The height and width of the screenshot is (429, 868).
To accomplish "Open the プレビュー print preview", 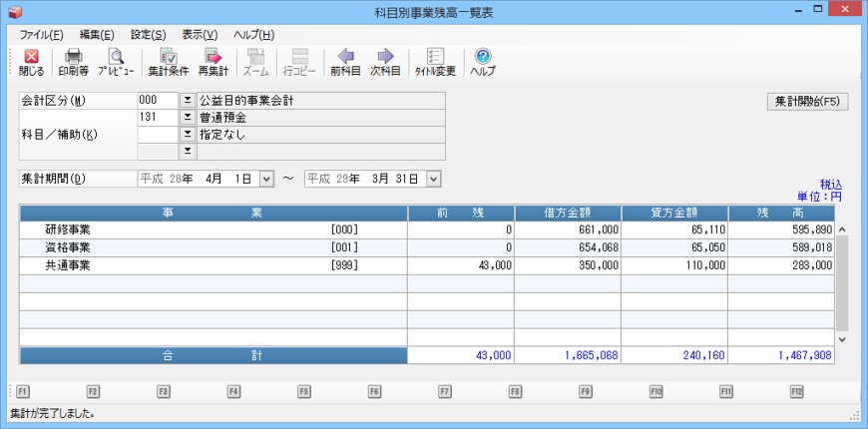I will (116, 62).
